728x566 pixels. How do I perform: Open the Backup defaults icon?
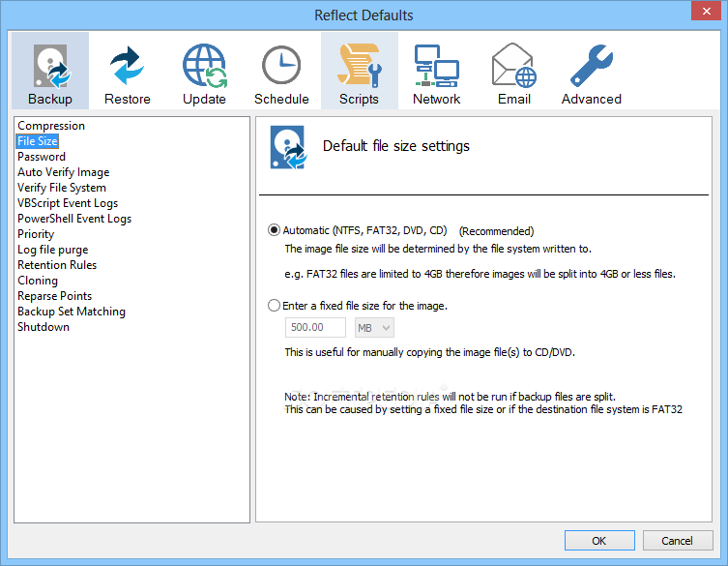coord(50,71)
